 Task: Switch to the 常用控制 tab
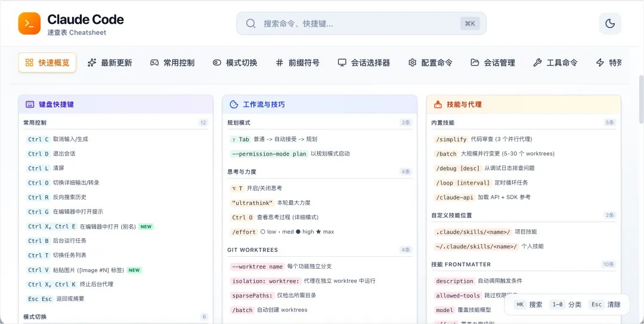click(172, 63)
